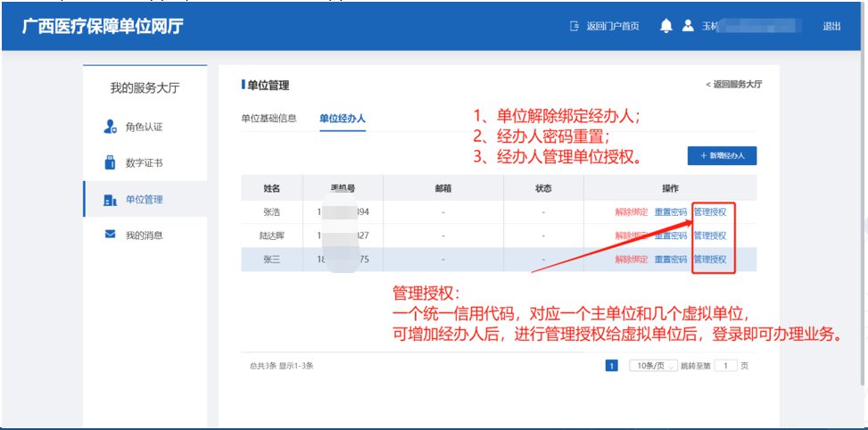
Task: Select the 单位经办人 tab
Action: point(343,119)
